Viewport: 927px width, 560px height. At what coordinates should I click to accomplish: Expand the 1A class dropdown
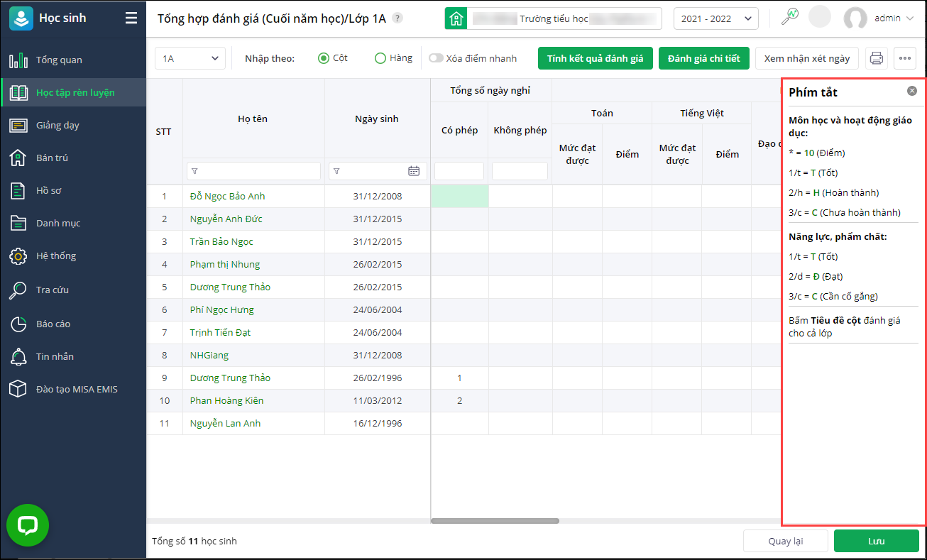[190, 58]
